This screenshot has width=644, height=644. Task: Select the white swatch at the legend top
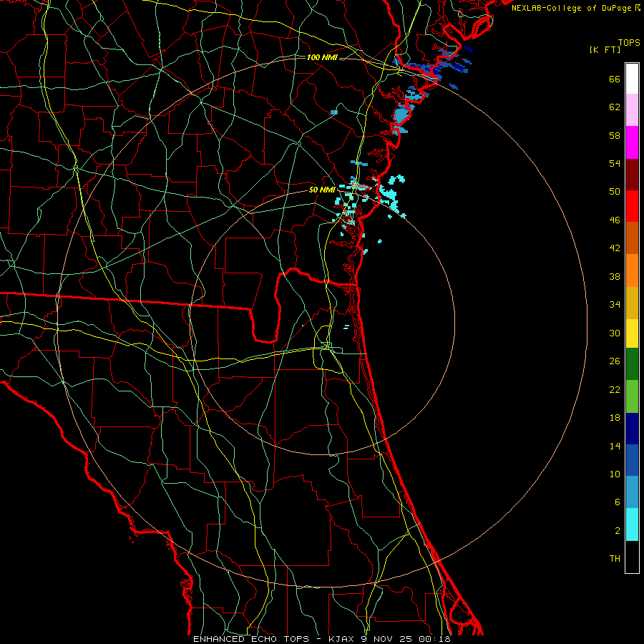pyautogui.click(x=632, y=79)
